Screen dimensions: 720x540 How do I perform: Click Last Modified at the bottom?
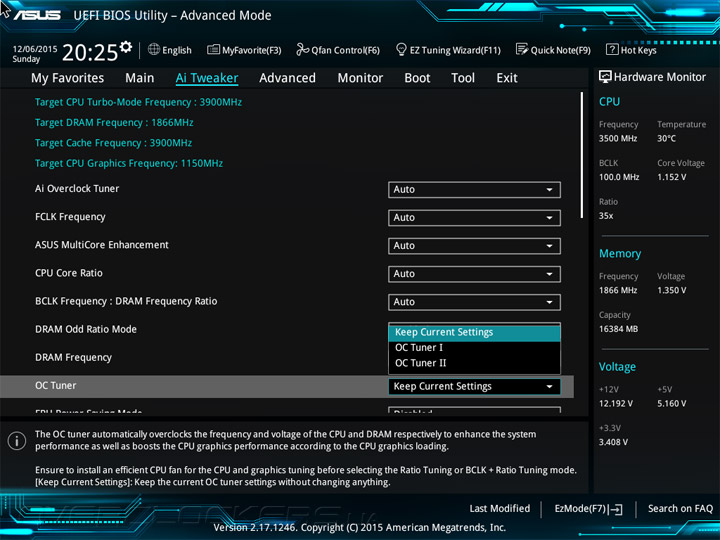tap(500, 508)
